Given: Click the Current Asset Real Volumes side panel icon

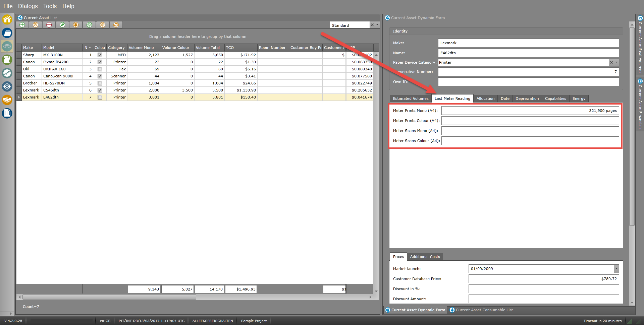Looking at the screenshot, I should 640,18.
